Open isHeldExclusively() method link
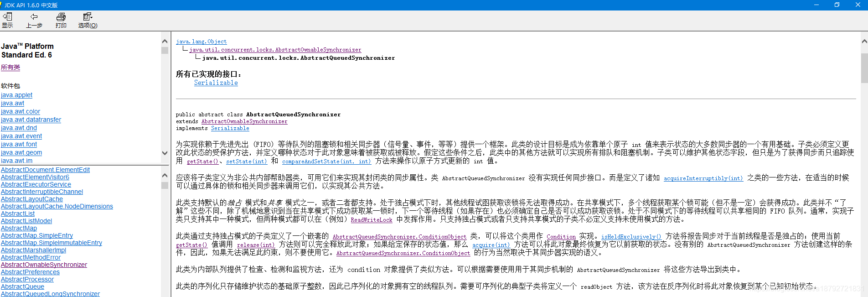Viewport: 868px width, 297px height. coord(631,237)
